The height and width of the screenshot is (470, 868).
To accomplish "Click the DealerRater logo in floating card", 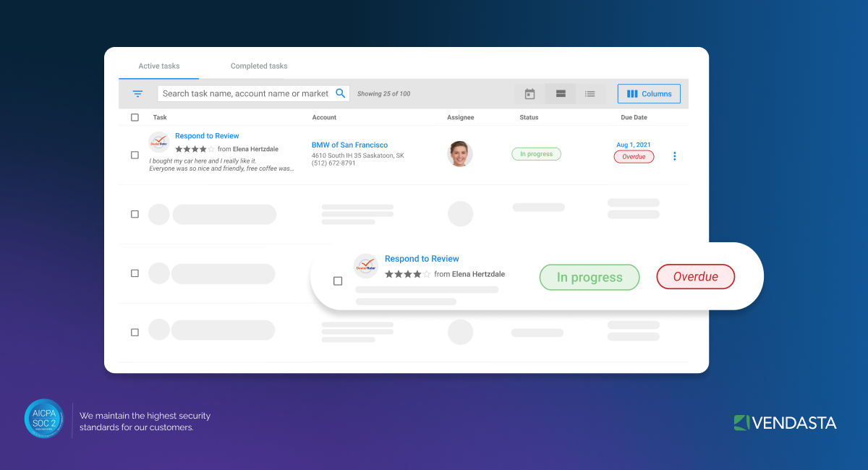I will tap(366, 266).
